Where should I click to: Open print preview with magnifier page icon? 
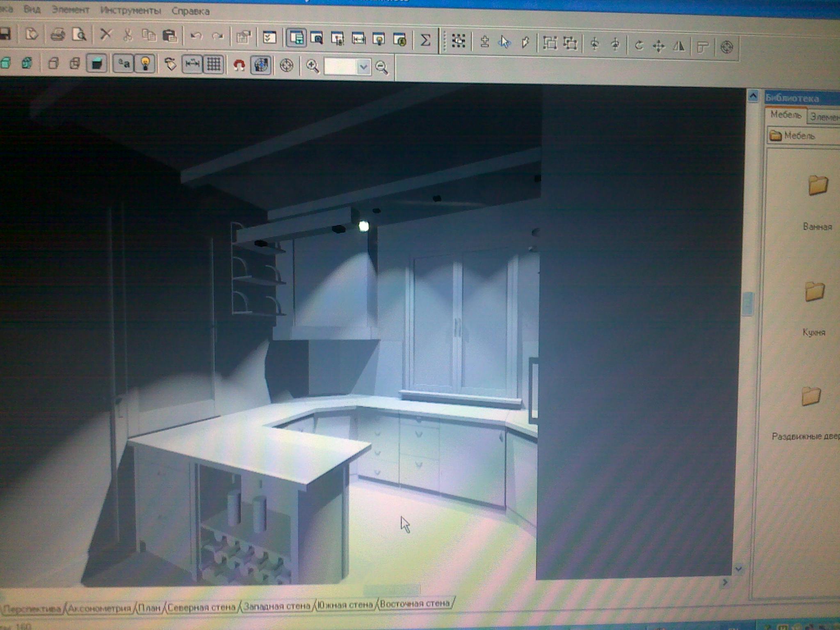(79, 35)
